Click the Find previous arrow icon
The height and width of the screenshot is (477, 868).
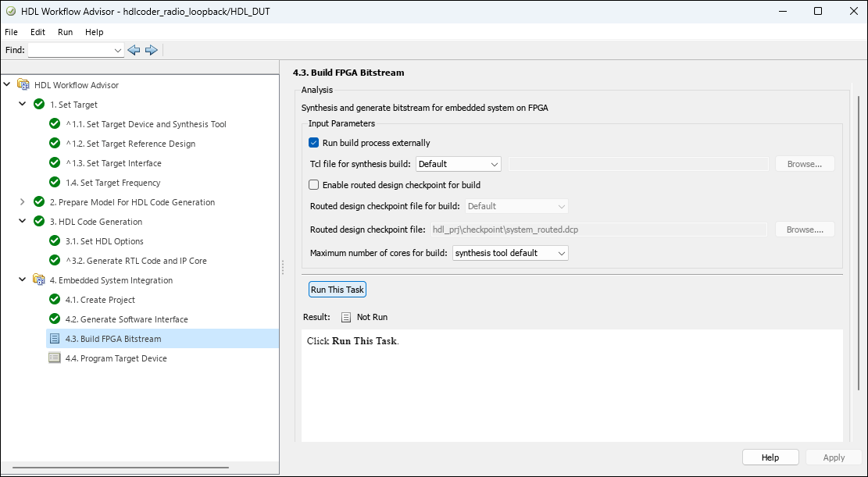click(134, 50)
